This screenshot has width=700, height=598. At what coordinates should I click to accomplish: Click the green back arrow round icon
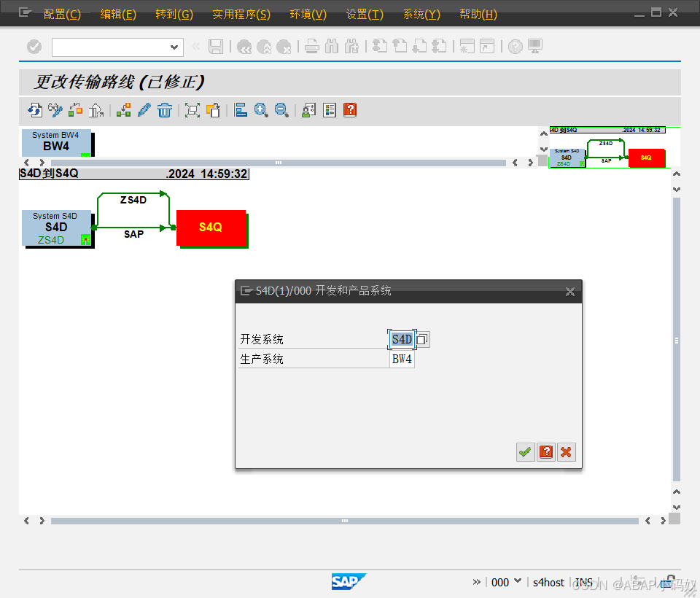click(x=244, y=47)
